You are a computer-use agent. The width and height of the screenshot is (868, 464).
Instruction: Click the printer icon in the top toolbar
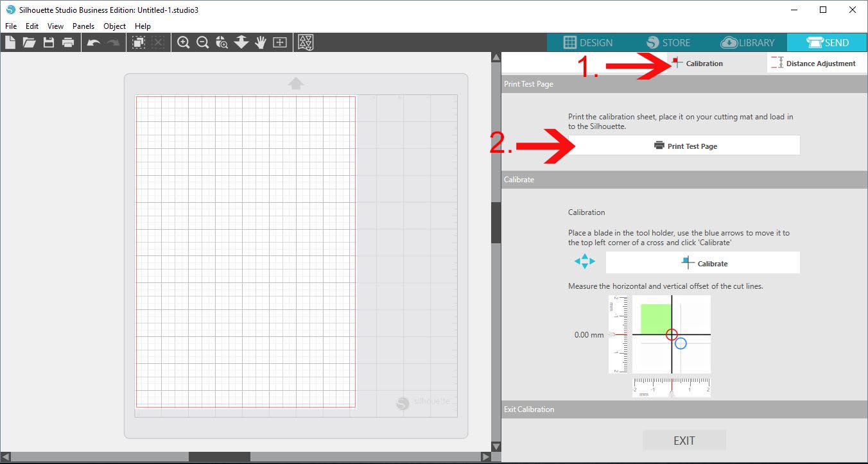coord(67,42)
